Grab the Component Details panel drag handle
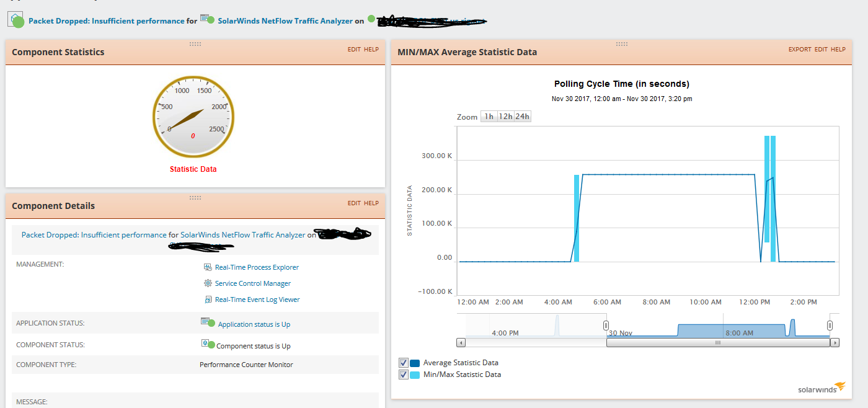The image size is (868, 408). [x=195, y=198]
